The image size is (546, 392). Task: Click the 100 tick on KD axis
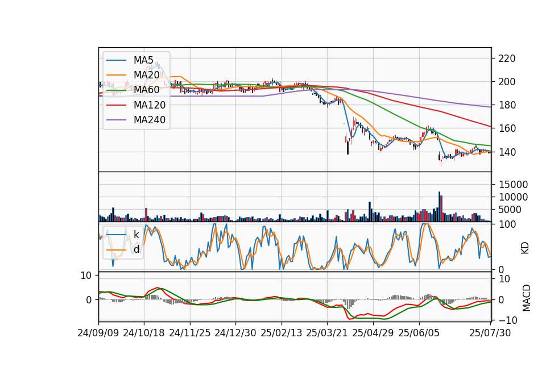[507, 224]
